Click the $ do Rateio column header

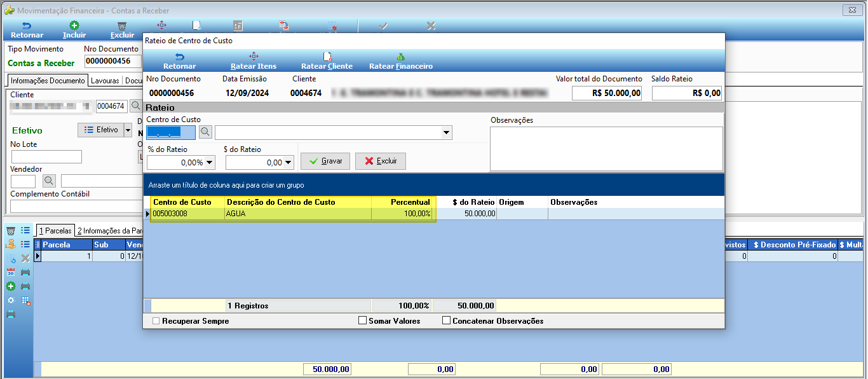coord(465,202)
